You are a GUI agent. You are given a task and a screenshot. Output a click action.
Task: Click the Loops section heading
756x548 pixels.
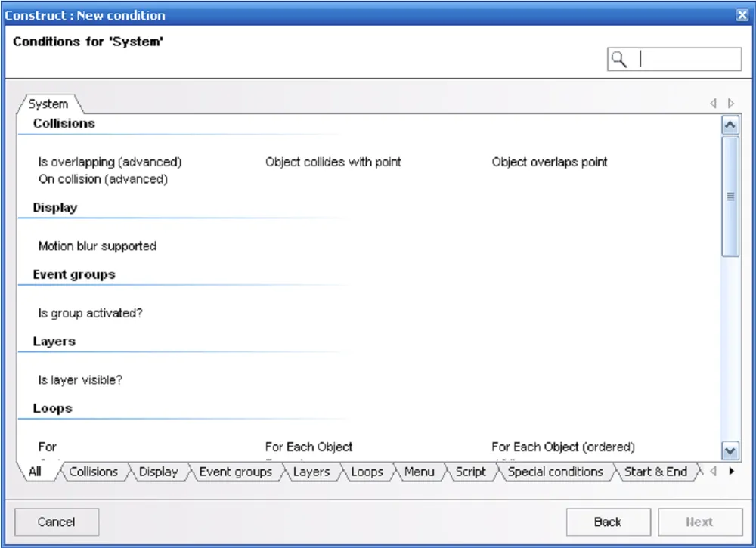click(x=53, y=409)
